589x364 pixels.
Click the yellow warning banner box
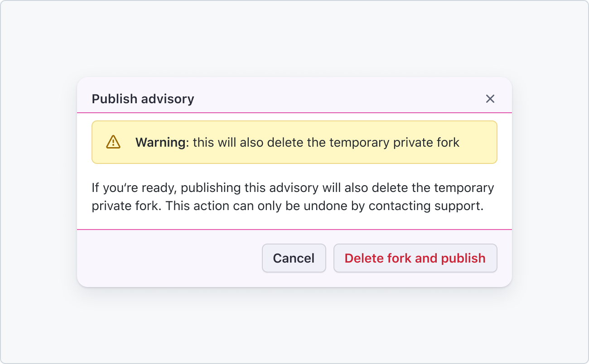[294, 142]
